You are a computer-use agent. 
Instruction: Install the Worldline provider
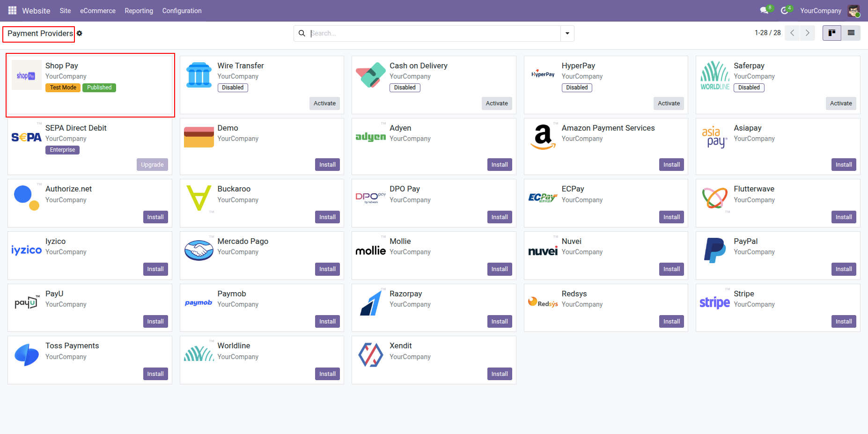(x=327, y=374)
